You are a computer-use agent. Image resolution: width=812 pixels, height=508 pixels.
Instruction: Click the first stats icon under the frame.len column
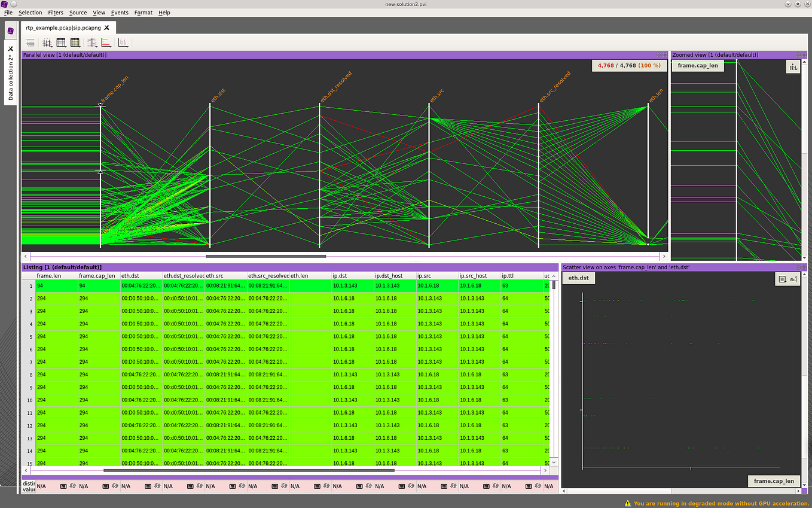click(63, 486)
